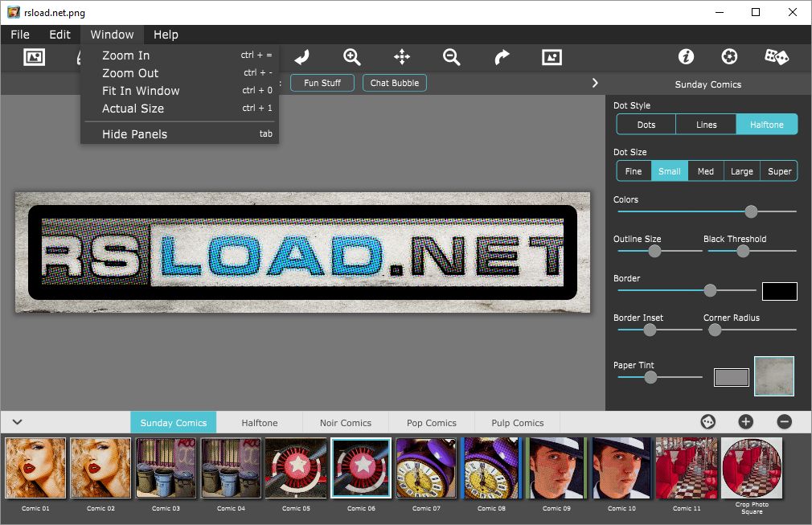The image size is (812, 525).
Task: Click the zoom out magnifier icon
Action: pos(452,57)
